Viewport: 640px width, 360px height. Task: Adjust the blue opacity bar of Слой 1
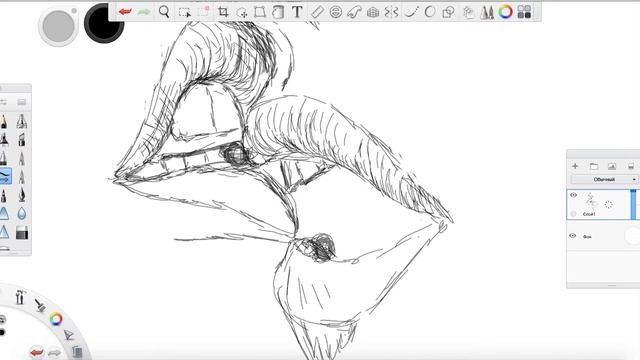point(633,204)
